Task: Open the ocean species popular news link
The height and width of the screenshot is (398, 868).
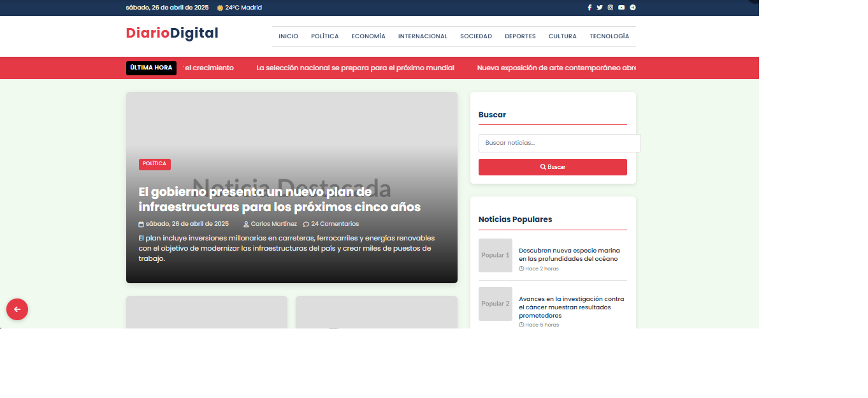Action: point(571,254)
